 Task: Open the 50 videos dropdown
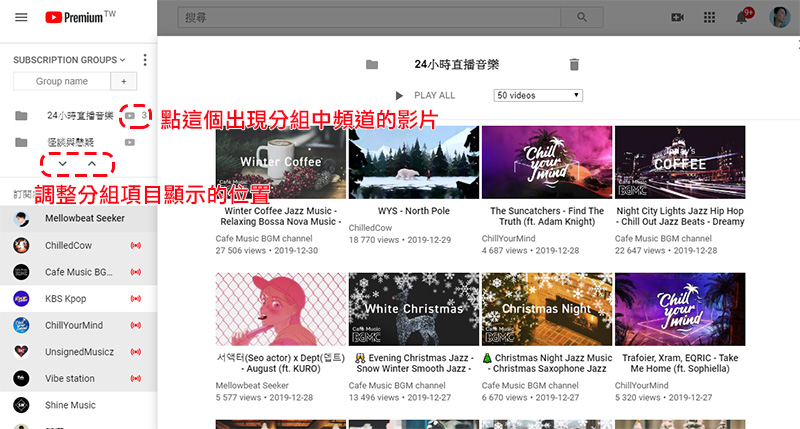point(538,95)
